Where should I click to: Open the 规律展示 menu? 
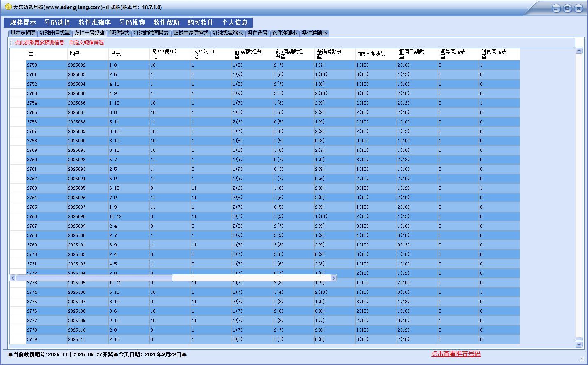pyautogui.click(x=23, y=23)
